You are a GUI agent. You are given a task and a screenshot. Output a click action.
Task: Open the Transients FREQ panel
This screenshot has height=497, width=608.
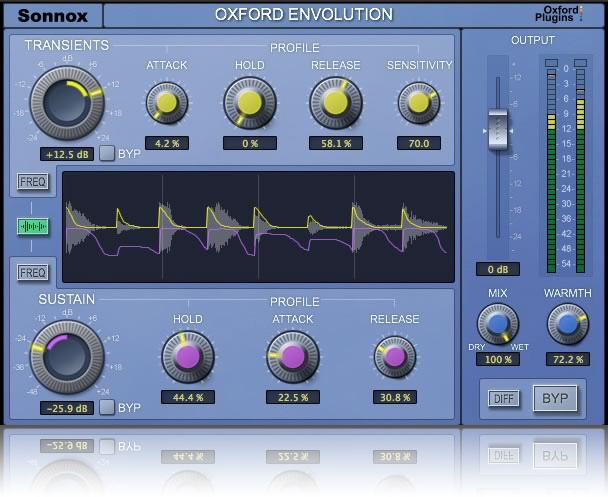click(x=32, y=182)
